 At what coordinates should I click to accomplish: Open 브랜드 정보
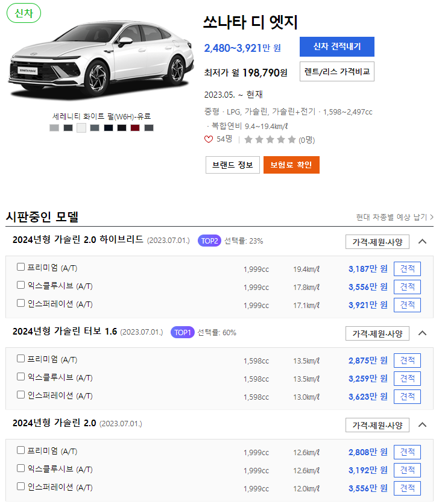(x=233, y=165)
